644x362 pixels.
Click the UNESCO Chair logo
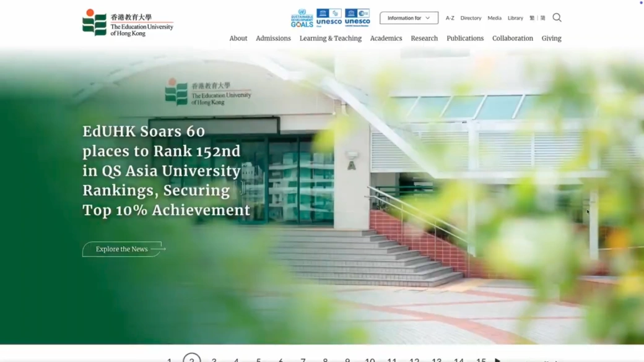(329, 18)
